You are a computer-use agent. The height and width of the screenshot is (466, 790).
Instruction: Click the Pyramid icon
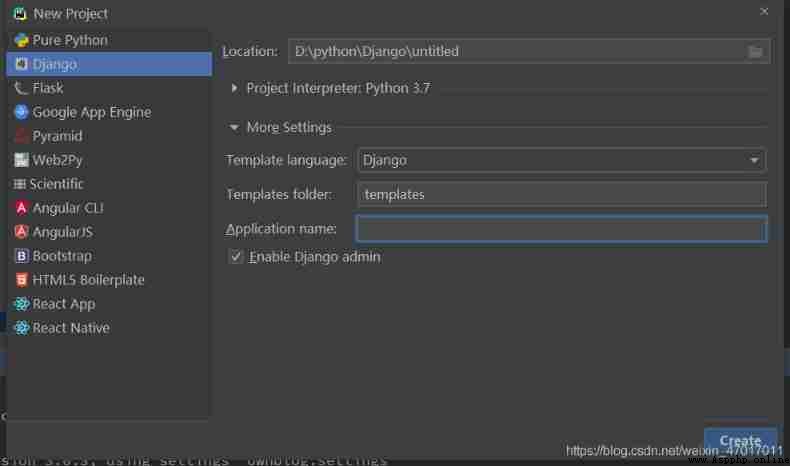click(x=21, y=136)
